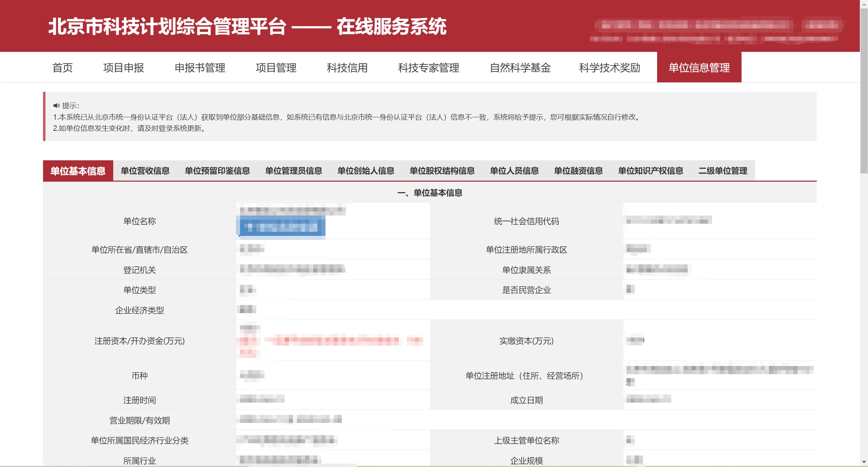Click the speaker icon next to 提示
868x467 pixels.
pyautogui.click(x=56, y=106)
